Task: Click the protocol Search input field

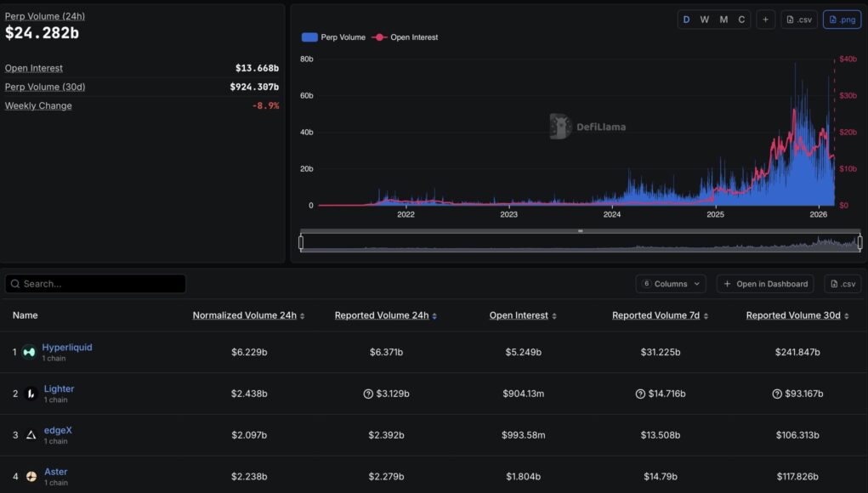Action: point(95,284)
